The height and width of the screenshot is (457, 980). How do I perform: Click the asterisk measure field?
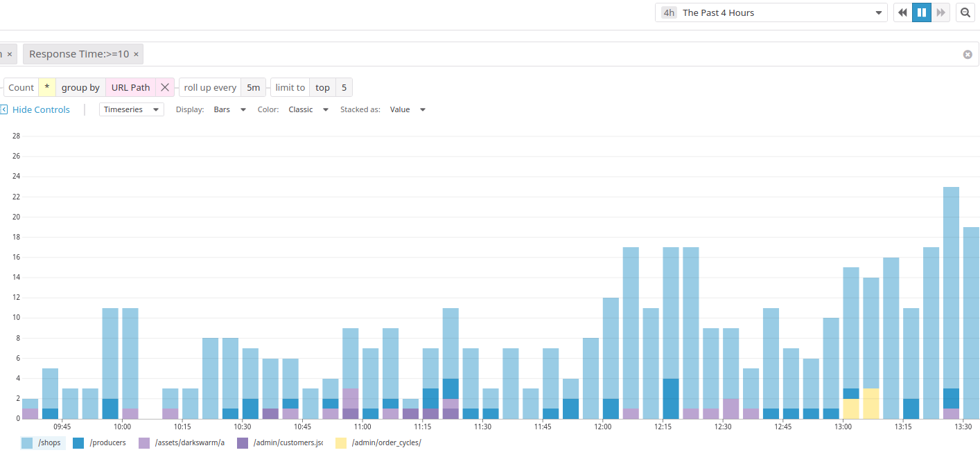point(46,87)
